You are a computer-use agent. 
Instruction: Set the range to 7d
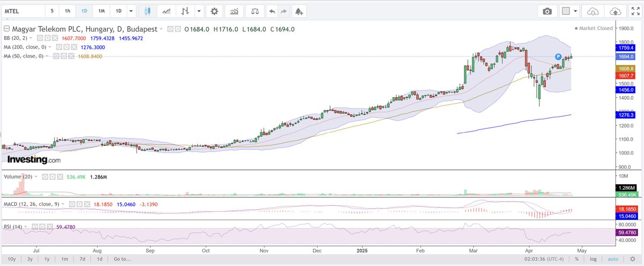pos(82,259)
